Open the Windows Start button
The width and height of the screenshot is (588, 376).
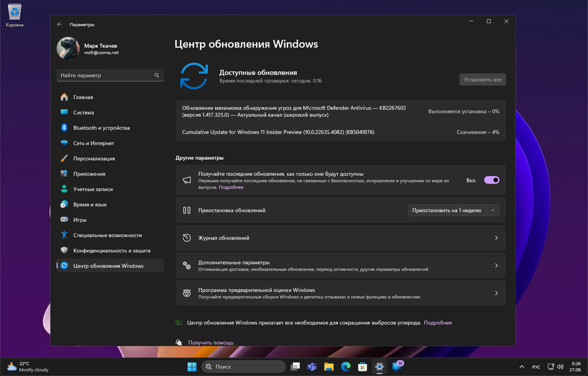point(192,367)
